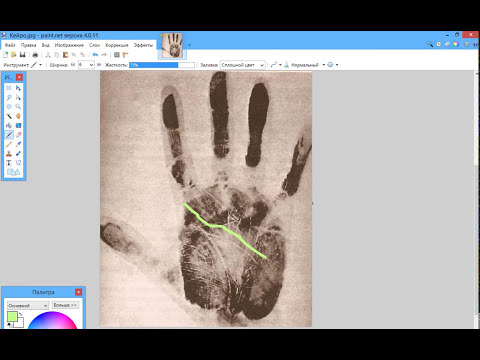The height and width of the screenshot is (360, 480).
Task: Click the New image toolbar icon
Action: [6, 55]
